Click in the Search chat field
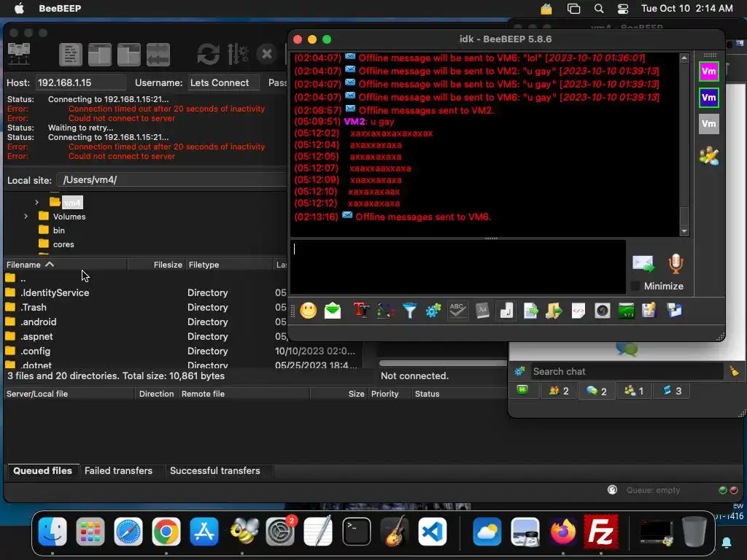This screenshot has height=560, width=747. click(x=627, y=371)
